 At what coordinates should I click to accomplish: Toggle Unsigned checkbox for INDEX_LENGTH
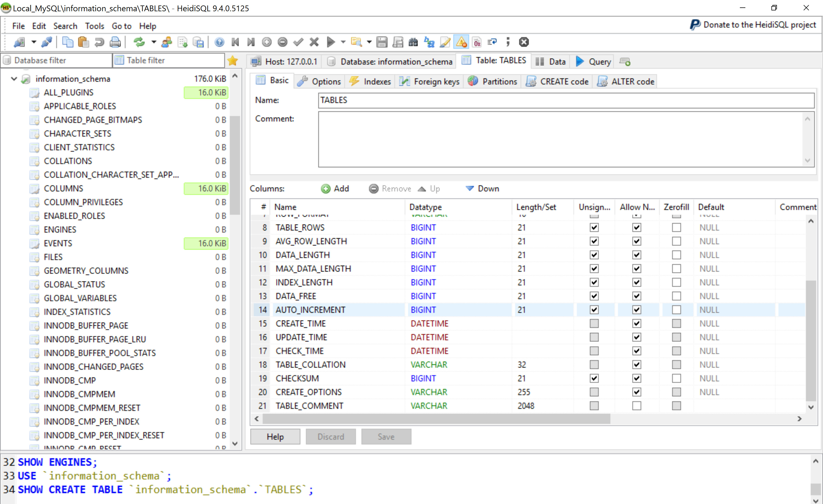pyautogui.click(x=594, y=282)
